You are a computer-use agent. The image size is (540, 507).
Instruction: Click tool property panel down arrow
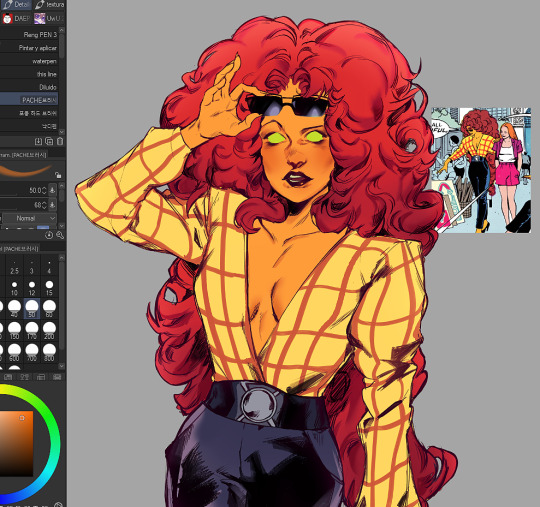[62, 226]
